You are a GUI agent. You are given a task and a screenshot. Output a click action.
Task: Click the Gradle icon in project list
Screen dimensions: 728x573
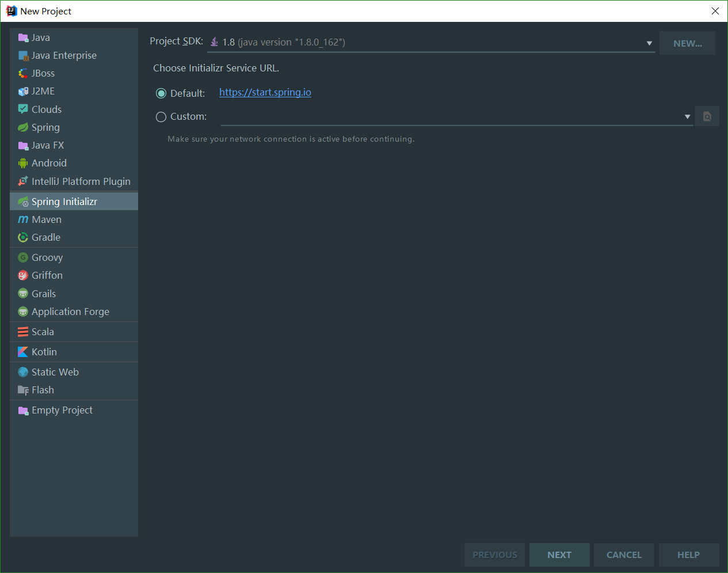23,237
